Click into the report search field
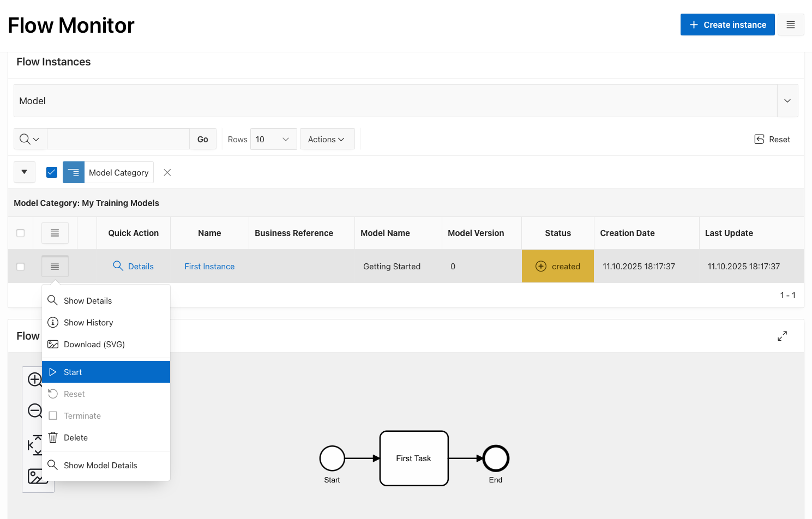812x519 pixels. point(118,139)
